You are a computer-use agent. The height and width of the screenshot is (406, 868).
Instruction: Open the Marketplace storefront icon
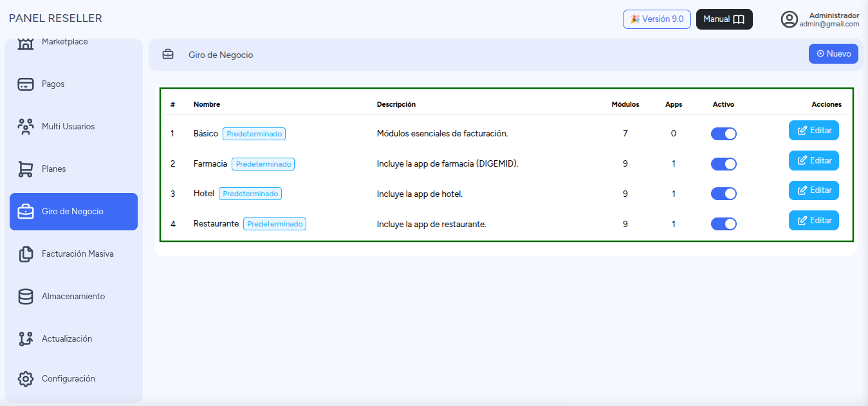coord(25,44)
